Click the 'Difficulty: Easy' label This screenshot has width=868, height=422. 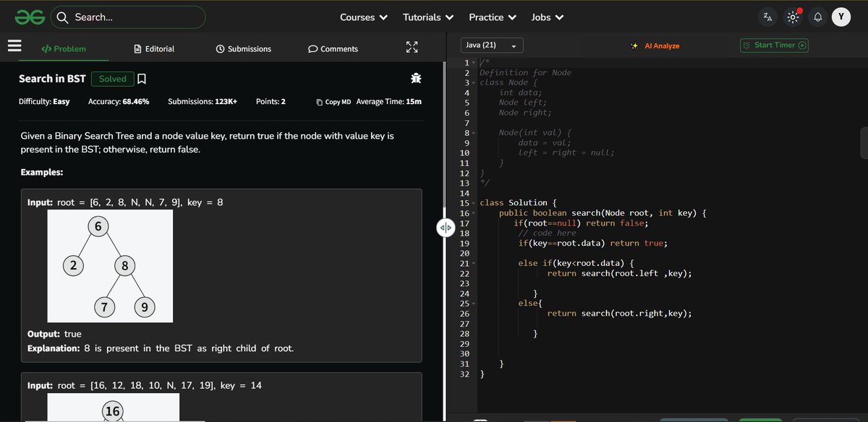(x=44, y=102)
